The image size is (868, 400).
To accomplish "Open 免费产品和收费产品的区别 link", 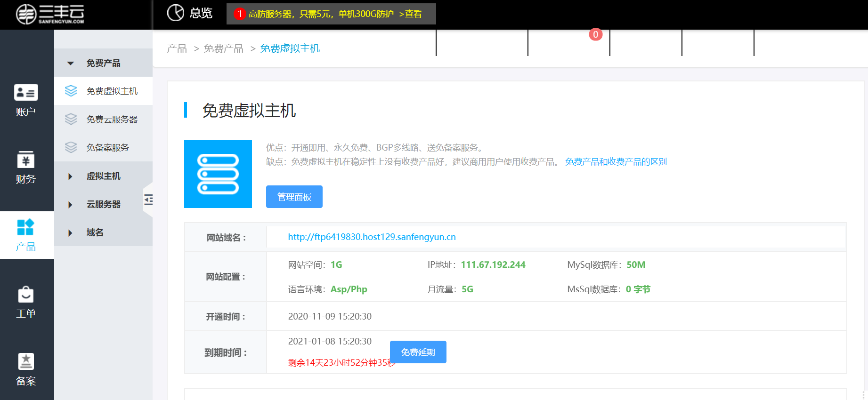I will tap(616, 162).
